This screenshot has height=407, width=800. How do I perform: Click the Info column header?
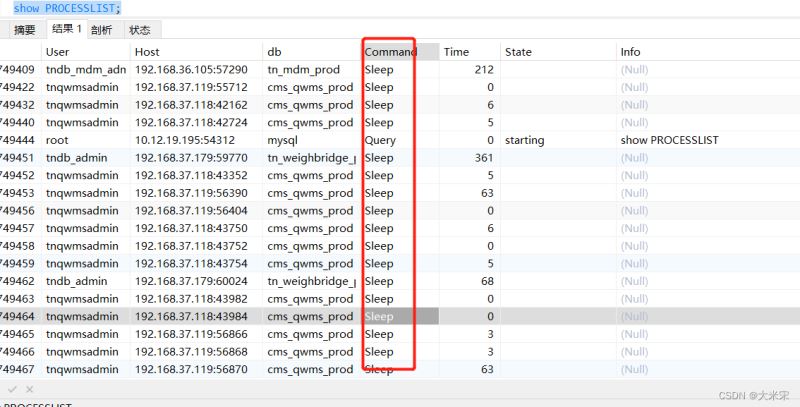(630, 52)
